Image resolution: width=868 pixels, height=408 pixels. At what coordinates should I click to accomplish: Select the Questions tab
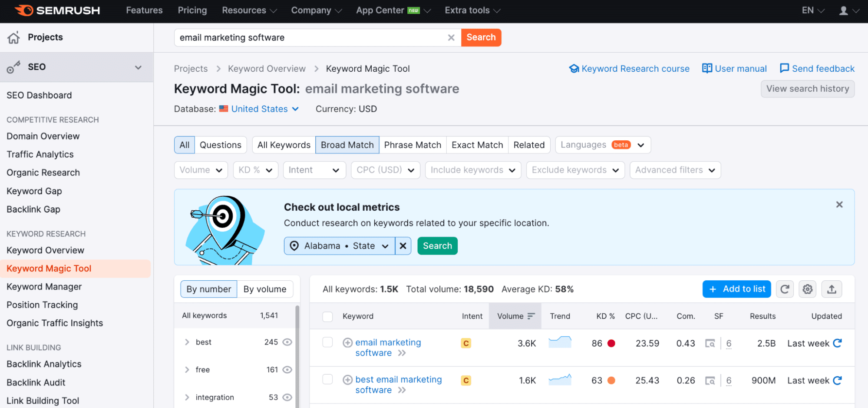click(x=221, y=145)
